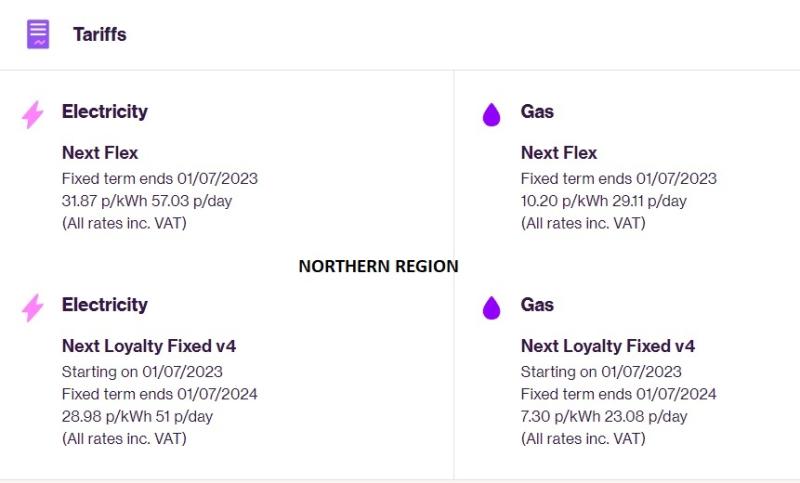This screenshot has height=483, width=800.
Task: Click the gas droplet beside Next Loyalty Fixed v4
Action: (491, 308)
